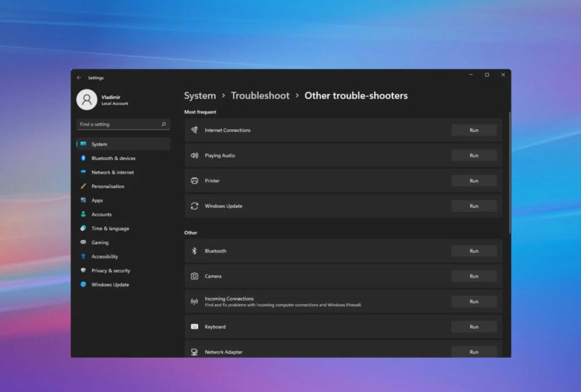Click the Internet Connections label
581x392 pixels.
coord(227,130)
